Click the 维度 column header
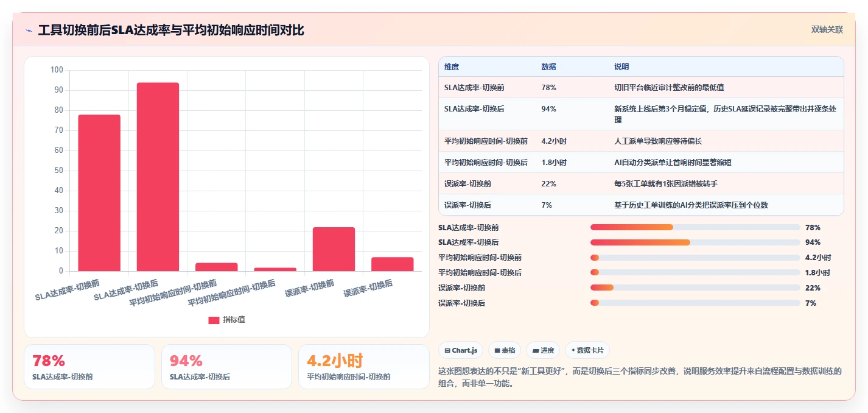The image size is (868, 413). (452, 66)
